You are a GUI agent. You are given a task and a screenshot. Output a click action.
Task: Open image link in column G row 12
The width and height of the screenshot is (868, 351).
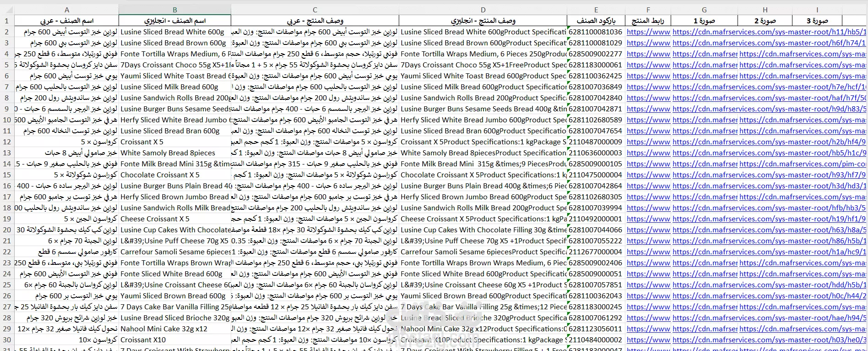tap(704, 142)
